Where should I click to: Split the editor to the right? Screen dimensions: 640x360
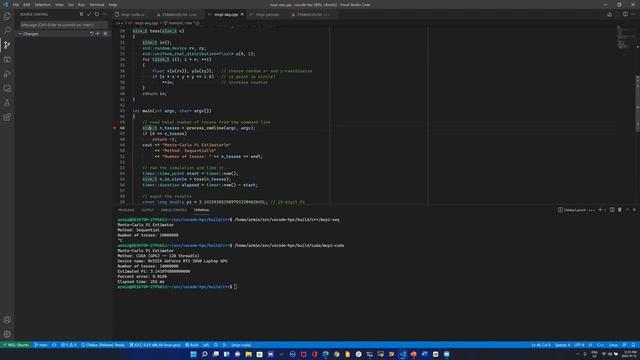pos(625,14)
